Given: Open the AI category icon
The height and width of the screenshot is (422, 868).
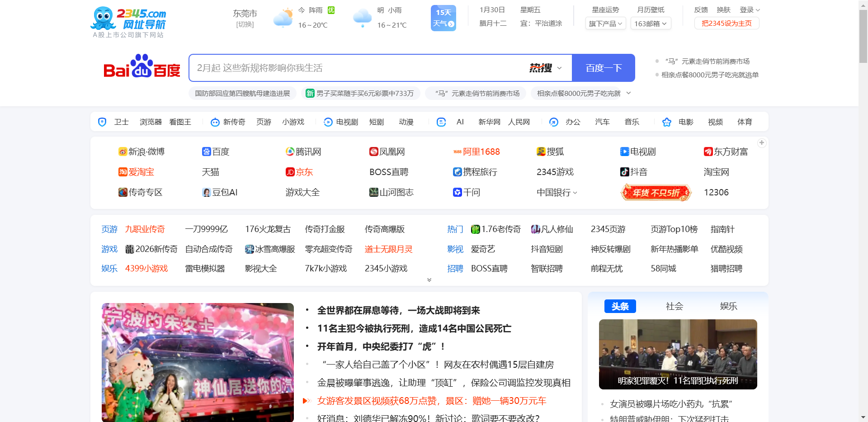Looking at the screenshot, I should [x=441, y=122].
